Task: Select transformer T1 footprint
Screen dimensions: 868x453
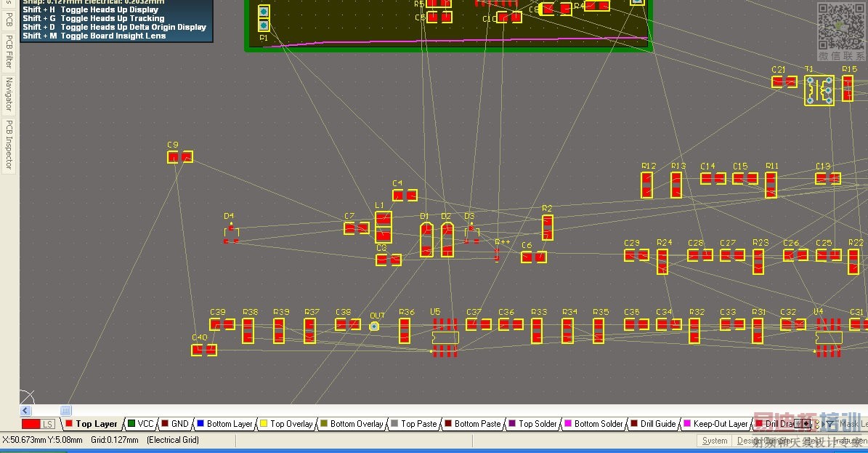Action: pos(819,90)
